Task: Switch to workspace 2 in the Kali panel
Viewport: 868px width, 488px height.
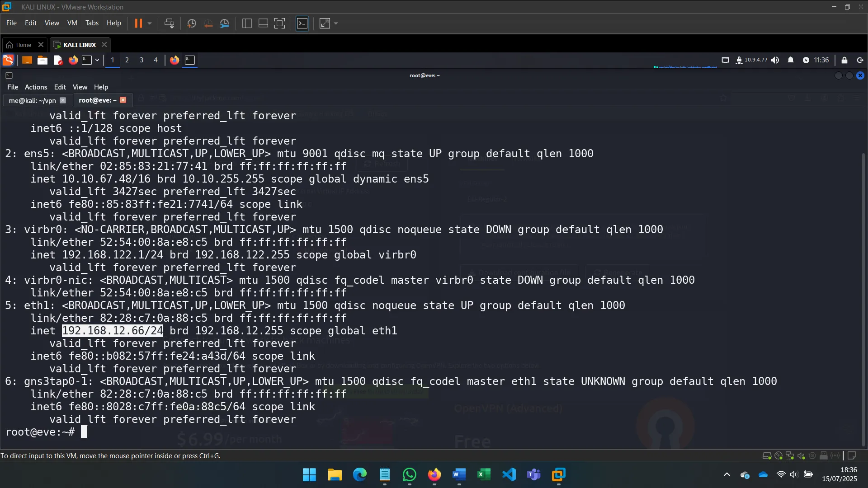Action: click(x=127, y=60)
